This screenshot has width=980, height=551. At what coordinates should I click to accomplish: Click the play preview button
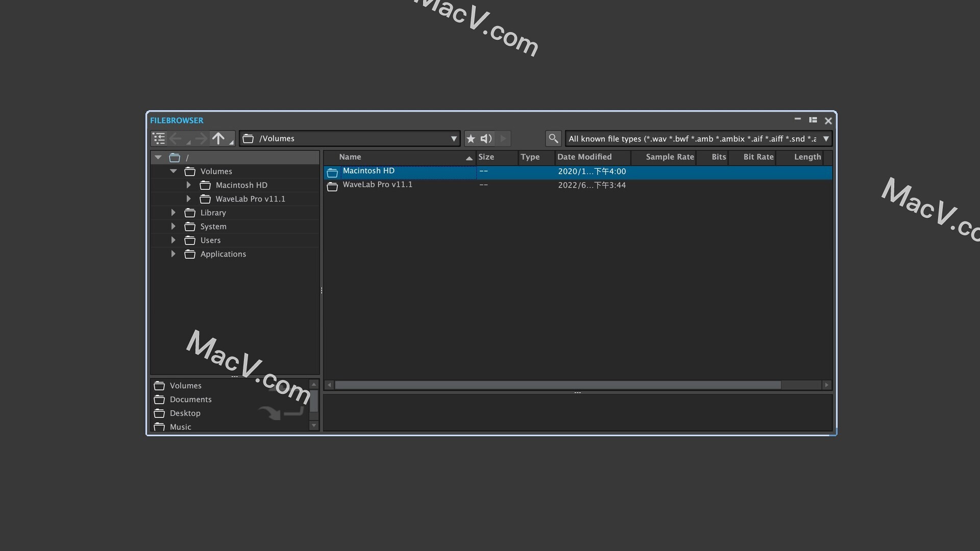click(x=503, y=138)
